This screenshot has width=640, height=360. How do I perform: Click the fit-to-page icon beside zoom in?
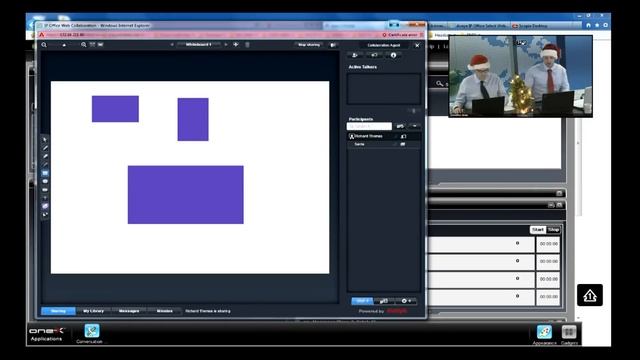tap(93, 44)
